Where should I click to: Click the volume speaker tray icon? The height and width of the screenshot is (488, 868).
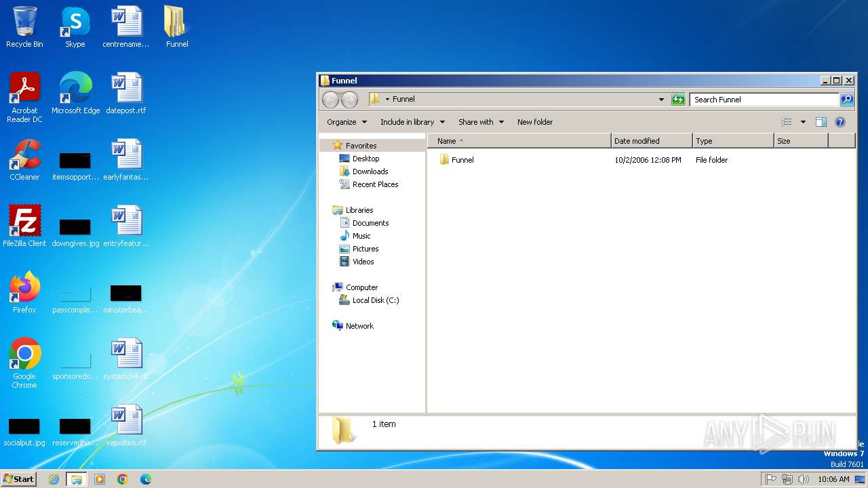click(x=804, y=479)
